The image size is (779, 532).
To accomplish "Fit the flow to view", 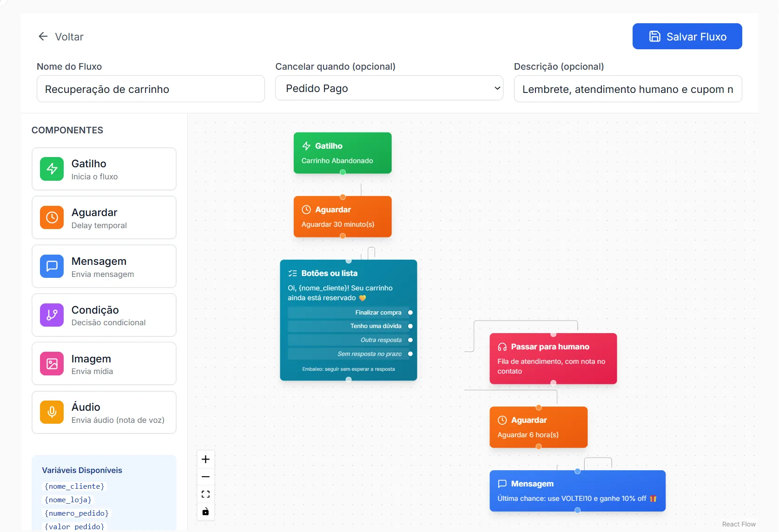I will click(205, 494).
